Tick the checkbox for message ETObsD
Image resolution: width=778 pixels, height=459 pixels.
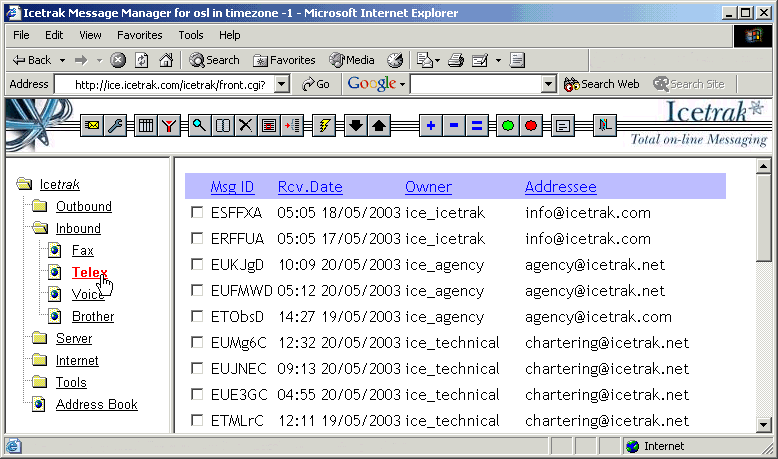pyautogui.click(x=197, y=316)
